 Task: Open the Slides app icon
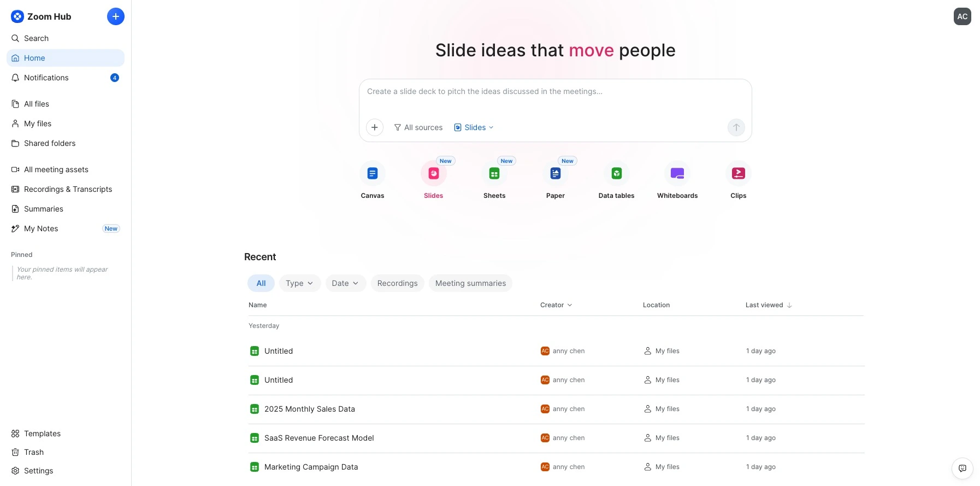click(434, 173)
